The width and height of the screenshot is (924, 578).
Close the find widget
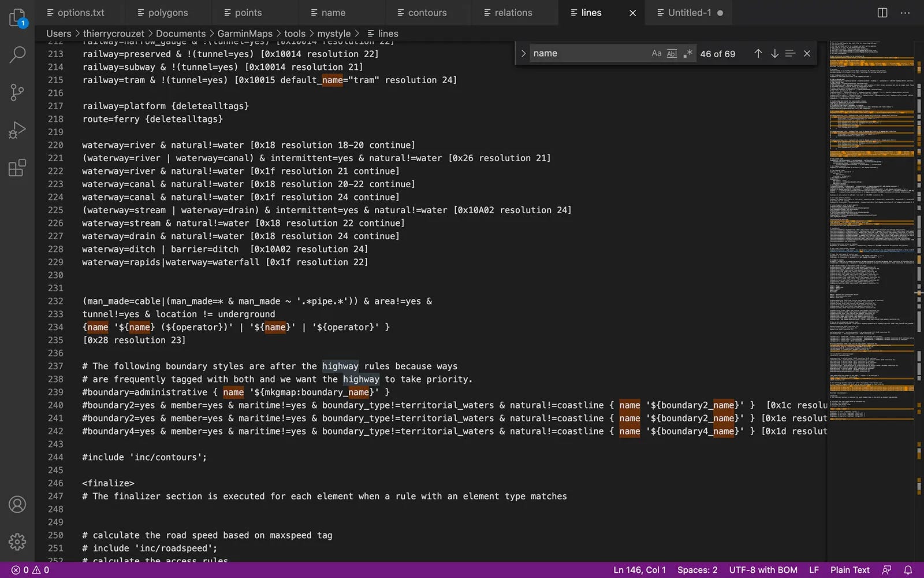click(807, 53)
